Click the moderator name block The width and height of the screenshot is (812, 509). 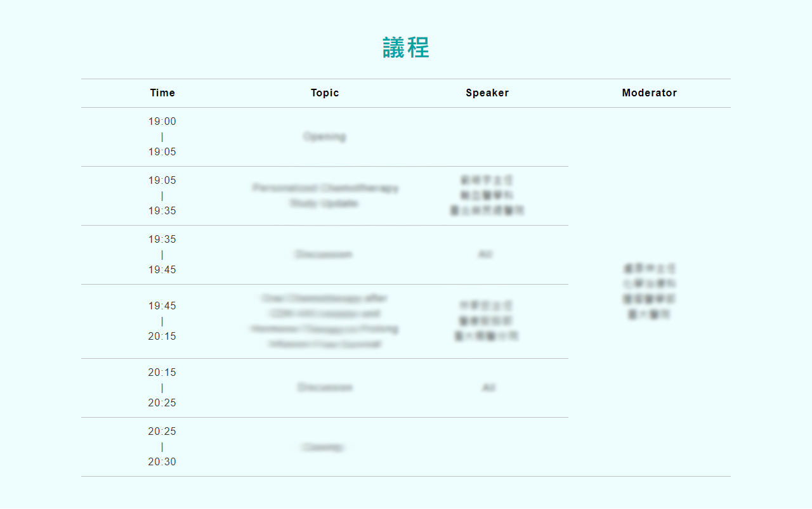649,292
